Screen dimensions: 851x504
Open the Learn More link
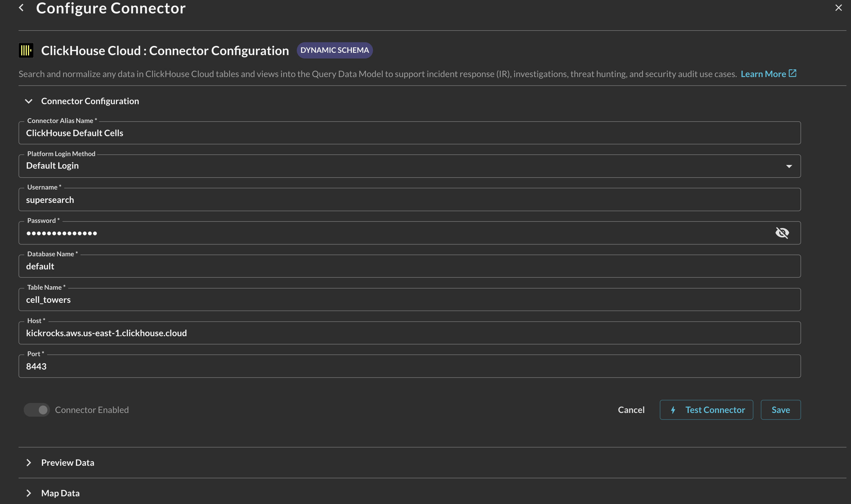(x=763, y=74)
